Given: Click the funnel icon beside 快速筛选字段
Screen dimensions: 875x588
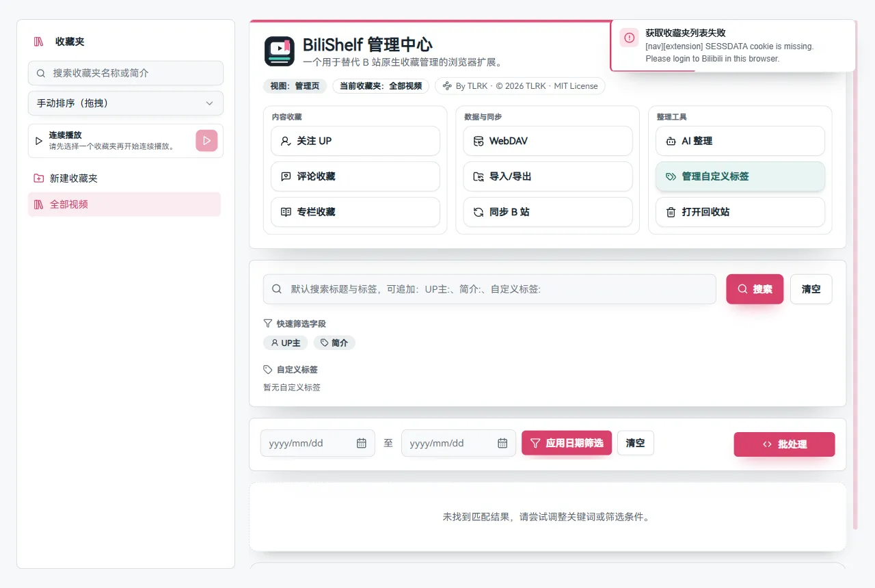Looking at the screenshot, I should (x=268, y=323).
